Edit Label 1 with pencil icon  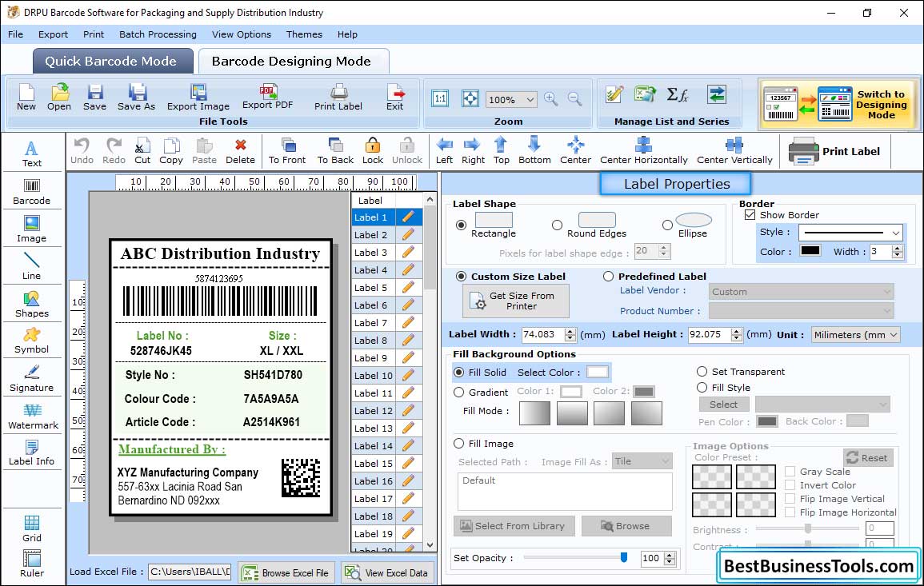408,217
